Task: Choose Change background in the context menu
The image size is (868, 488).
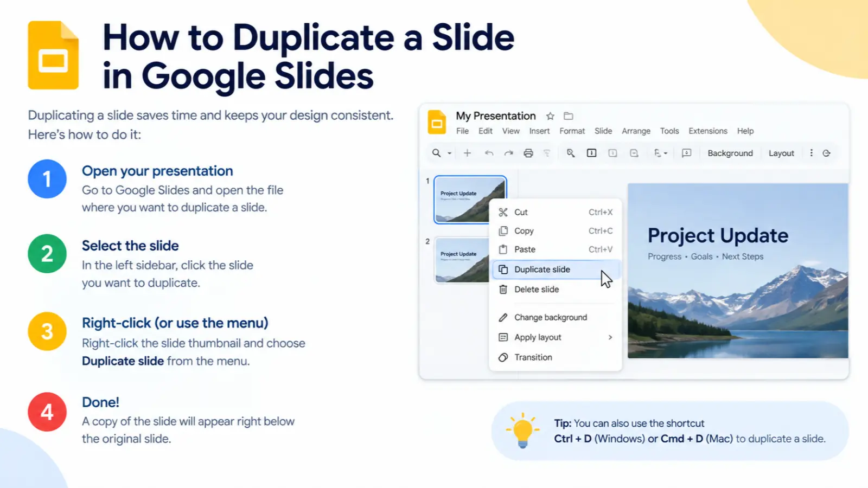Action: (x=556, y=318)
